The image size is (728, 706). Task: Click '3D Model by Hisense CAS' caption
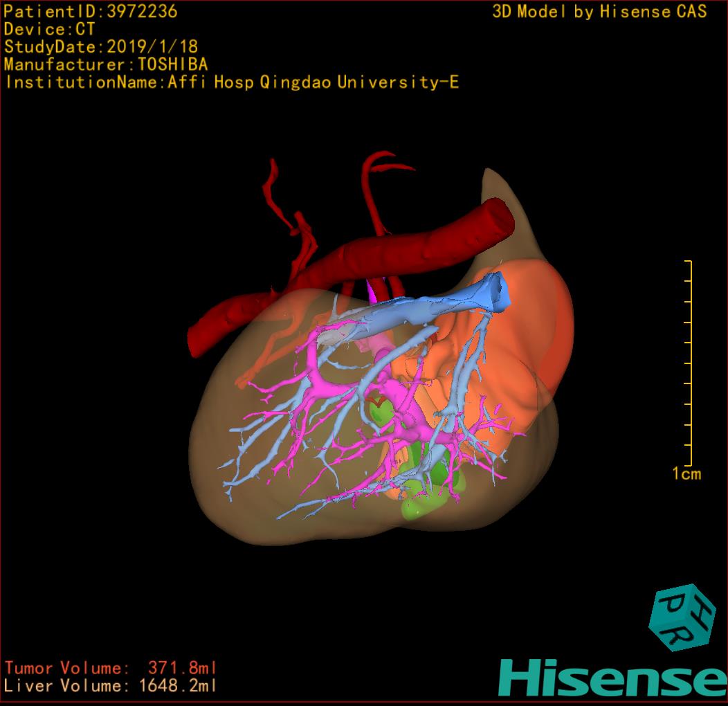click(599, 11)
